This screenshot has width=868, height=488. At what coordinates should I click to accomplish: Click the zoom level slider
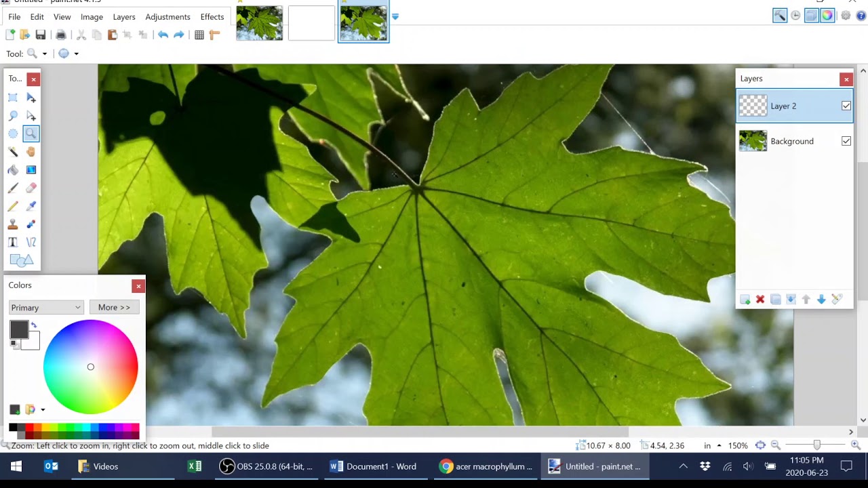816,445
